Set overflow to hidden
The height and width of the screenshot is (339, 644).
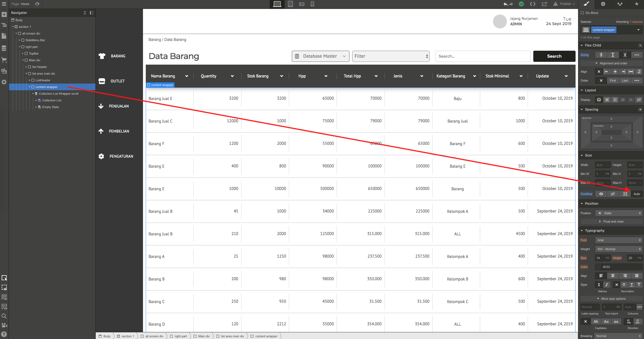point(613,194)
